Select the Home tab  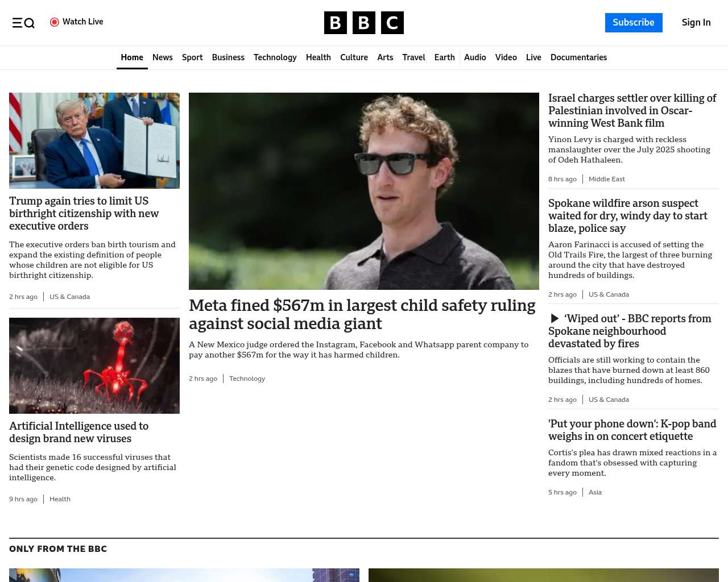point(132,57)
